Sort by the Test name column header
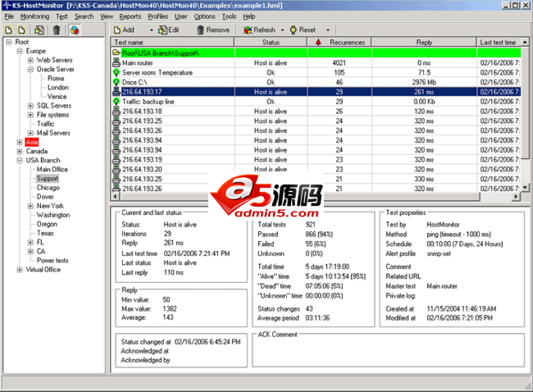 coord(172,42)
